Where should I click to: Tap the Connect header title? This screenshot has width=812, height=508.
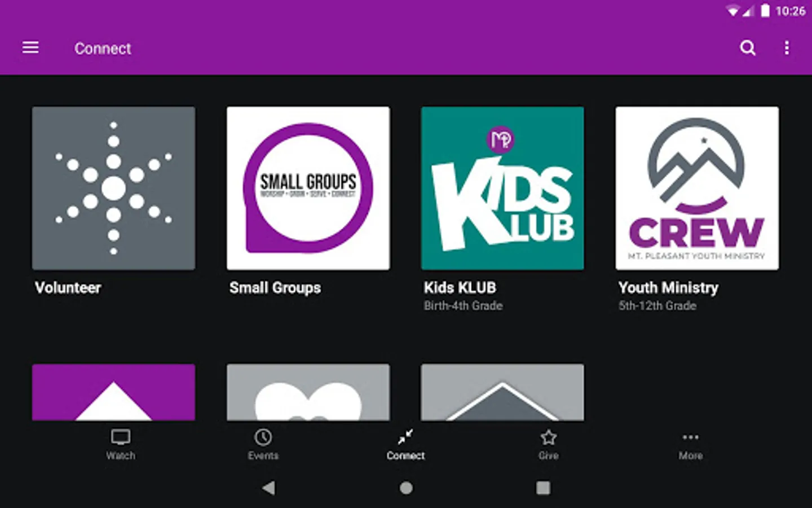tap(103, 49)
